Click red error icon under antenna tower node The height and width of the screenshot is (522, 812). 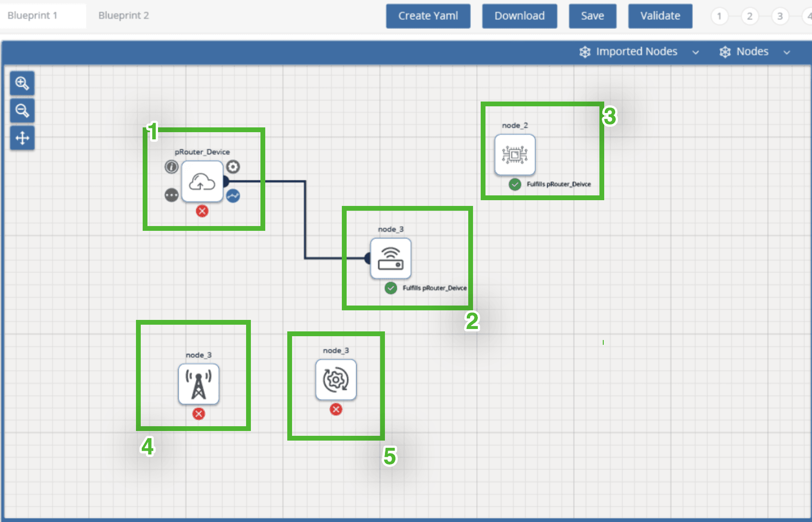(x=199, y=414)
